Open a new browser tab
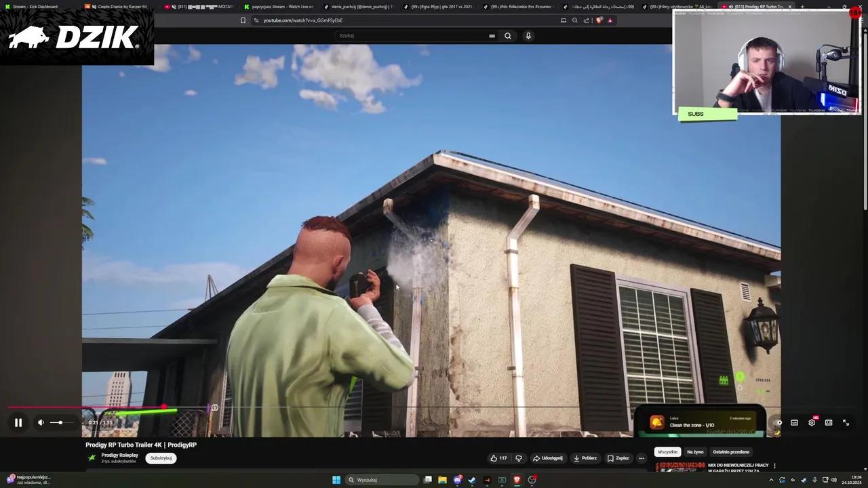Viewport: 868px width, 488px height. click(x=802, y=7)
